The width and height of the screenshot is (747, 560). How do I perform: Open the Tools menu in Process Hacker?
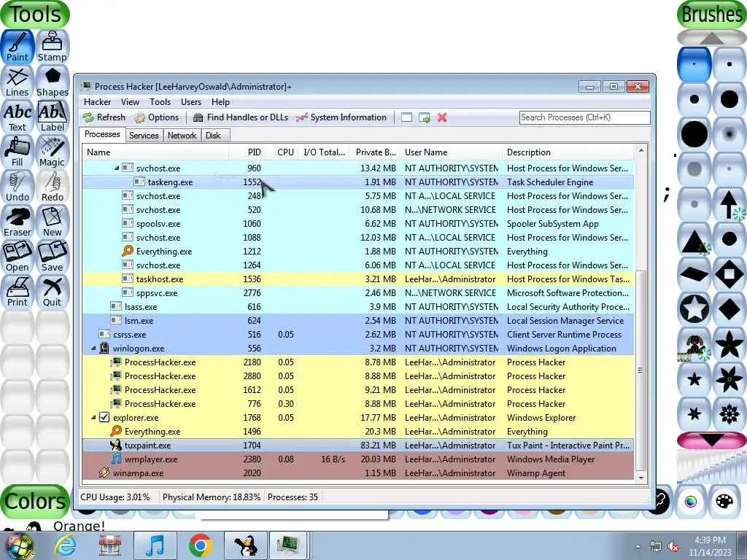point(160,102)
